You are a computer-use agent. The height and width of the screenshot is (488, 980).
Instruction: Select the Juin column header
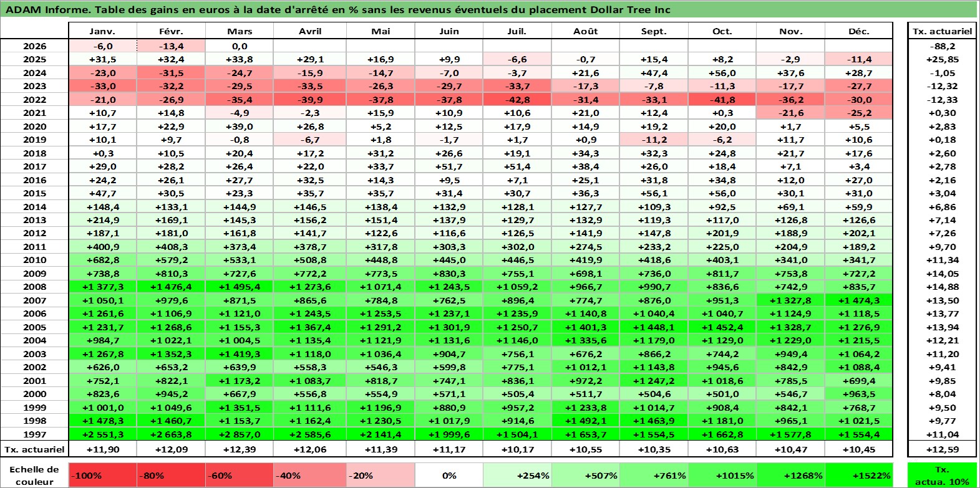click(x=449, y=31)
